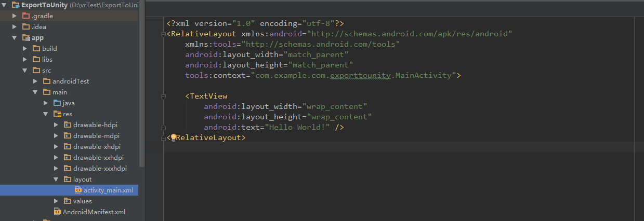Image resolution: width=644 pixels, height=221 pixels.
Task: Select activity_main.xml in project tree
Action: click(69, 190)
